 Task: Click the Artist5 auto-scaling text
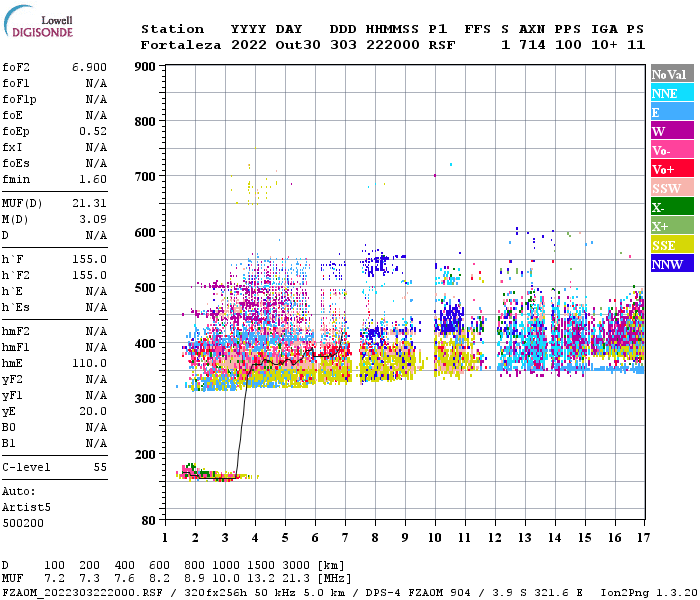(26, 508)
